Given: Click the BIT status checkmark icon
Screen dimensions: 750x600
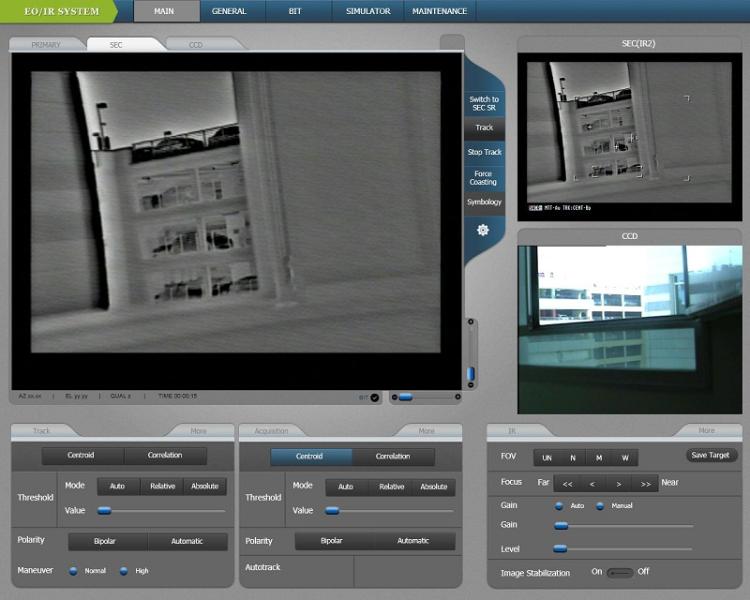Looking at the screenshot, I should [375, 397].
